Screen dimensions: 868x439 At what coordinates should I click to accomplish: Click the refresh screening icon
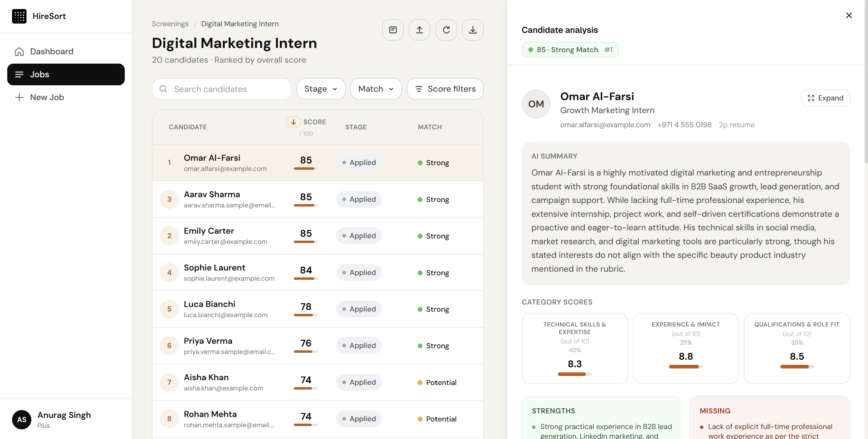pos(446,30)
